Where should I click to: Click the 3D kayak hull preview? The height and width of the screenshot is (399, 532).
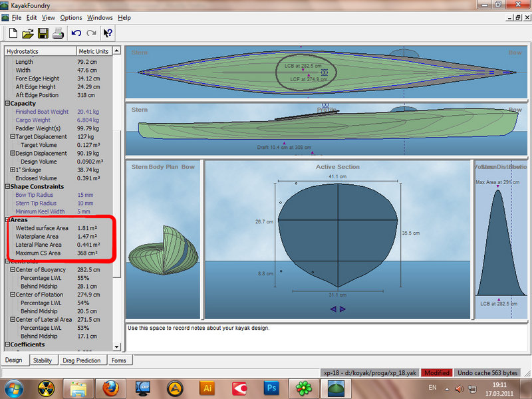pyautogui.click(x=164, y=250)
